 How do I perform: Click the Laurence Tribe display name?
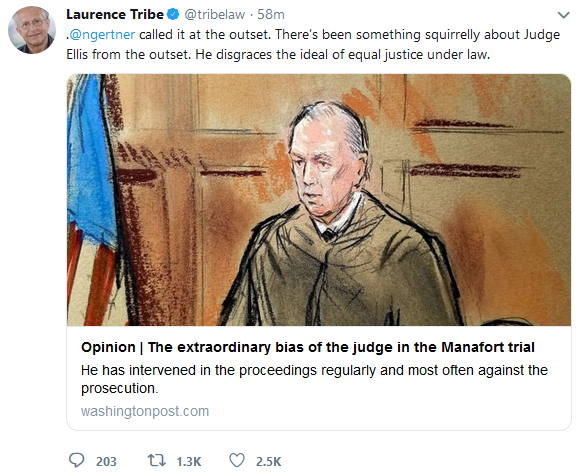click(115, 14)
